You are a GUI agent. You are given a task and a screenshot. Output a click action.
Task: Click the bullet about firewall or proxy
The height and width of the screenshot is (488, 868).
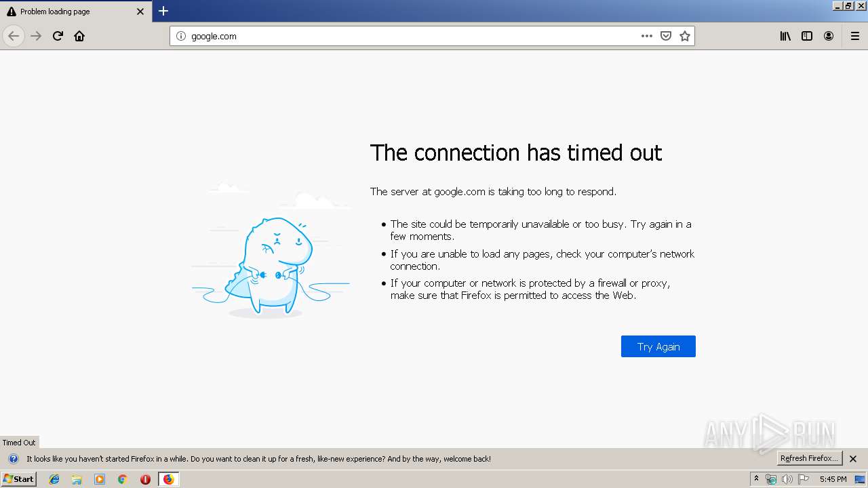(530, 289)
